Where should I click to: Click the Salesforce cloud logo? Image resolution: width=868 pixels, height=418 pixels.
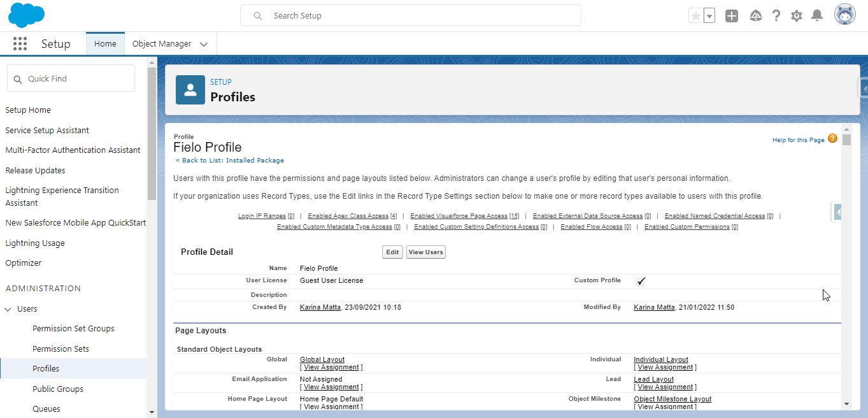(27, 15)
